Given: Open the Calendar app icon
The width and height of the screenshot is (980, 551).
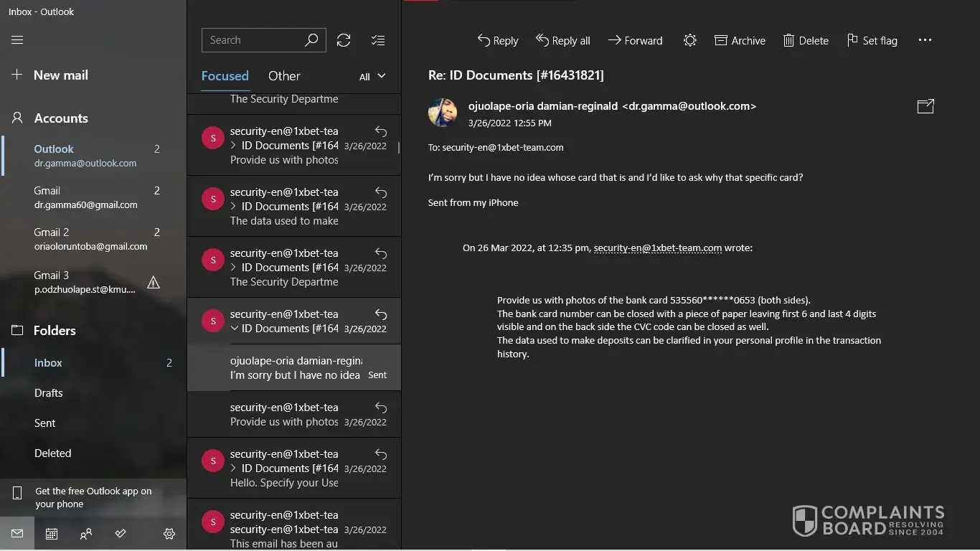Looking at the screenshot, I should click(x=52, y=534).
